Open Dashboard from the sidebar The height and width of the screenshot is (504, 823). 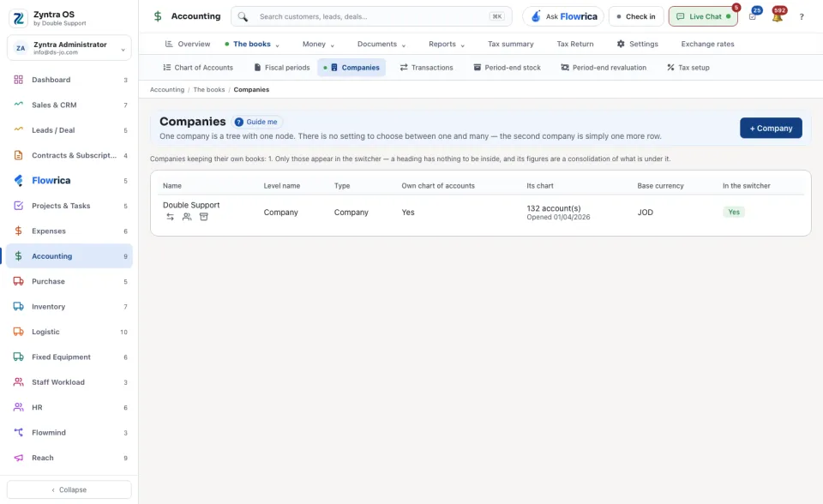click(69, 80)
